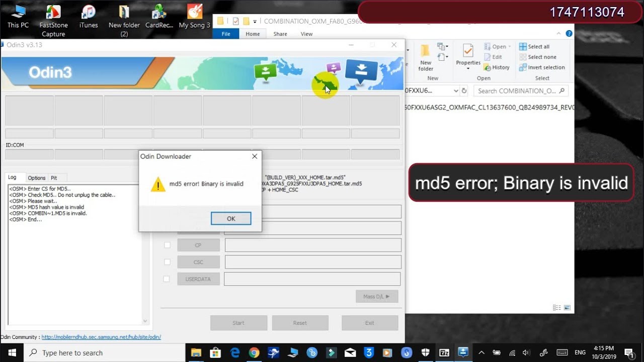
Task: Tick the CSC checkbox in Odin3
Action: click(x=167, y=262)
